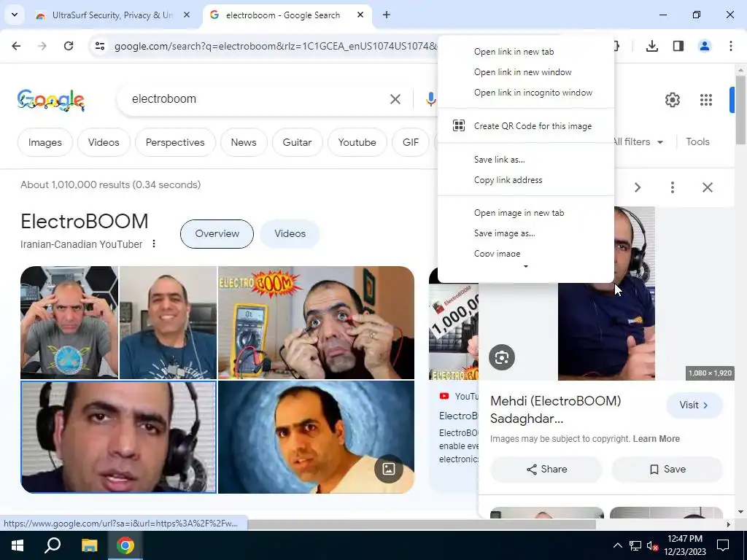Viewport: 747px width, 560px height.
Task: Select the Guitar filter chip
Action: tap(298, 142)
